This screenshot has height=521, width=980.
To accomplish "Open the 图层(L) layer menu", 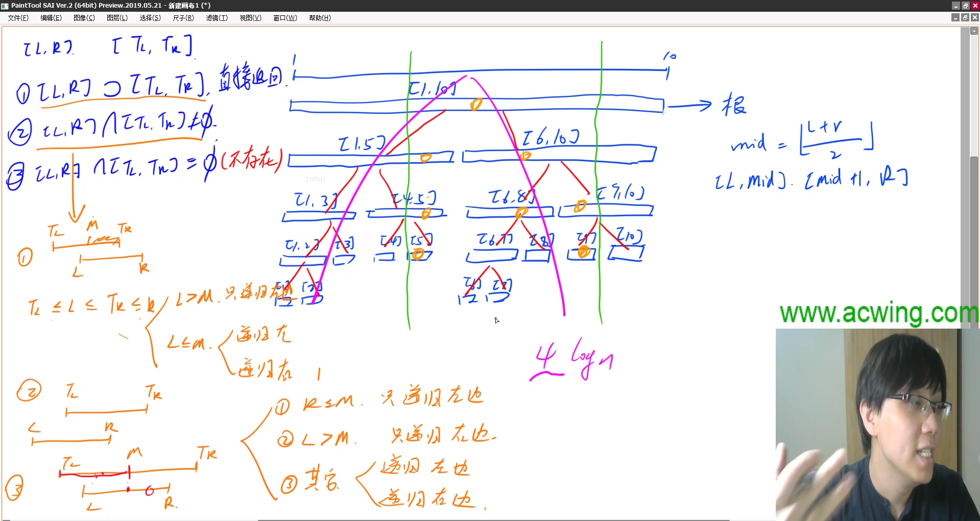I will click(x=117, y=18).
